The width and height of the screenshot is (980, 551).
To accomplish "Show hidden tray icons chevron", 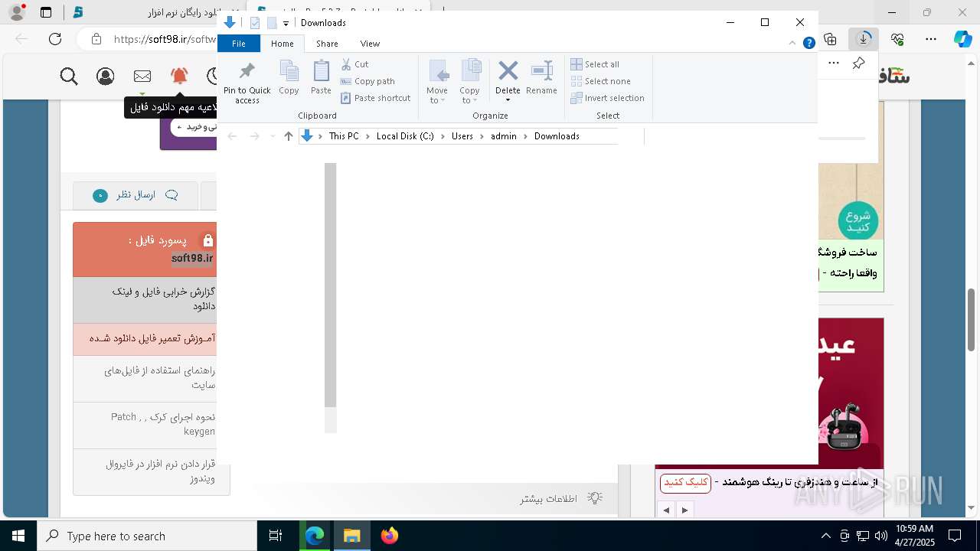I will point(825,536).
